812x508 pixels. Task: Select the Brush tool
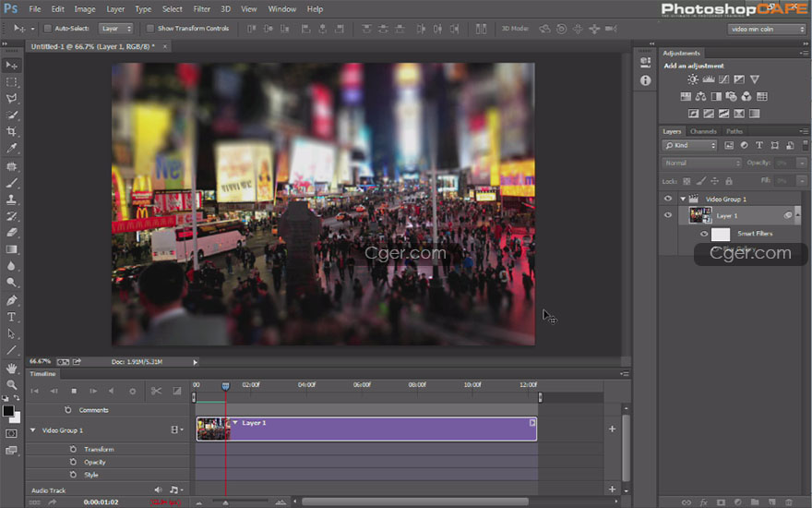pyautogui.click(x=11, y=183)
